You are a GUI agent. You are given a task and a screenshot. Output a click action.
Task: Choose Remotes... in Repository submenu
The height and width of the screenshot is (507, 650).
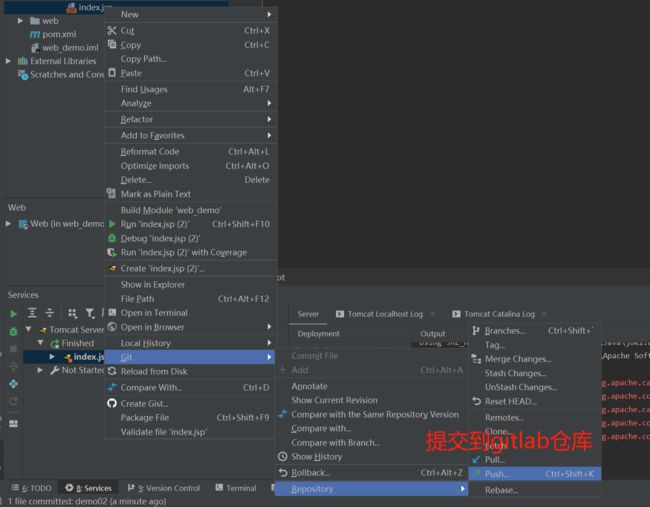coord(535,417)
